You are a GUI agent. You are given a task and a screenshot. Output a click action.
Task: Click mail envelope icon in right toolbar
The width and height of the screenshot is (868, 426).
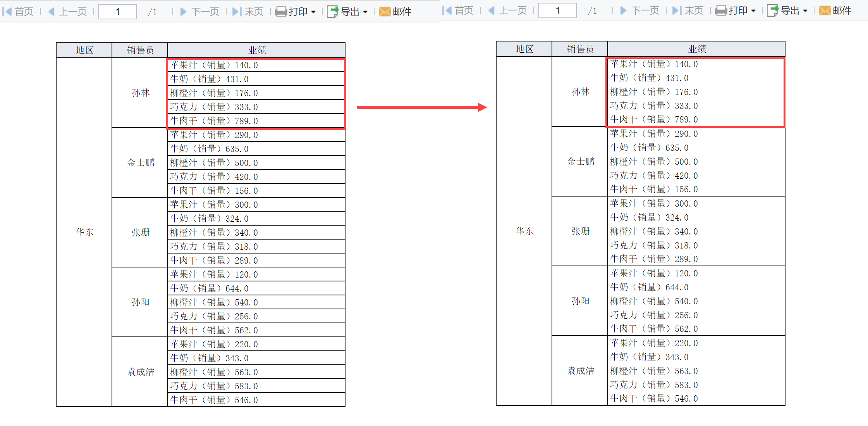pos(825,10)
